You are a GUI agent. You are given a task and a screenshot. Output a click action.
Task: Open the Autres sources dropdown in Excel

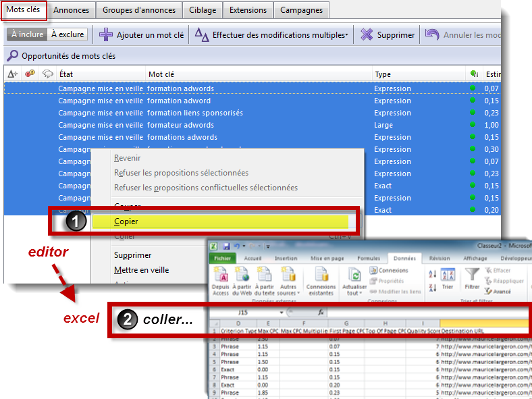point(288,282)
